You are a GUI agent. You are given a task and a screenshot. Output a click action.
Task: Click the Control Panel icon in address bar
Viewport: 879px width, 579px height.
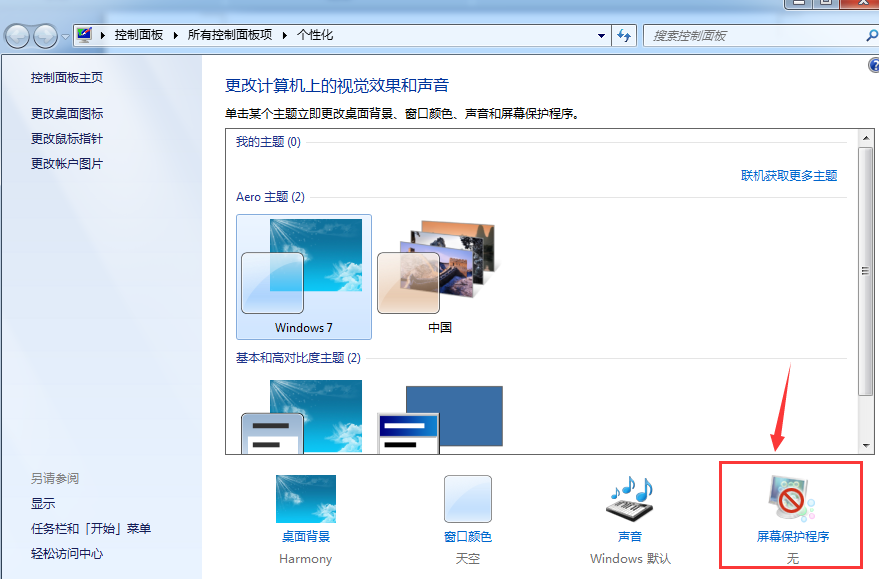[x=84, y=35]
